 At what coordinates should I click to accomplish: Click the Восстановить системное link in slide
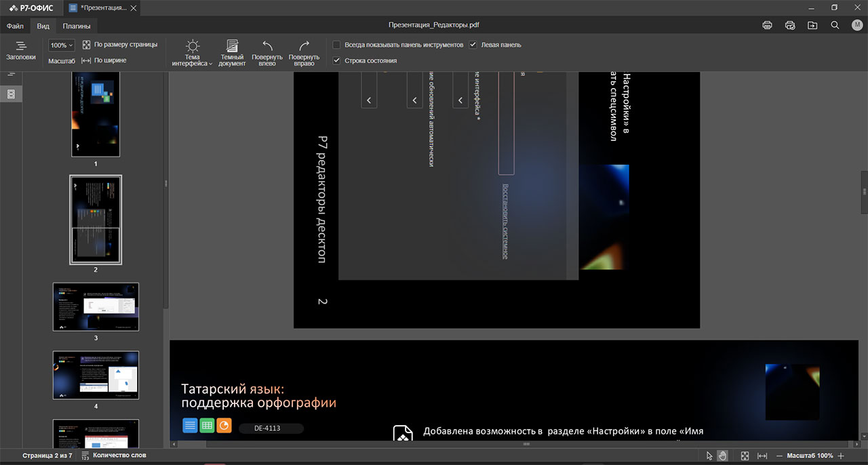point(505,221)
